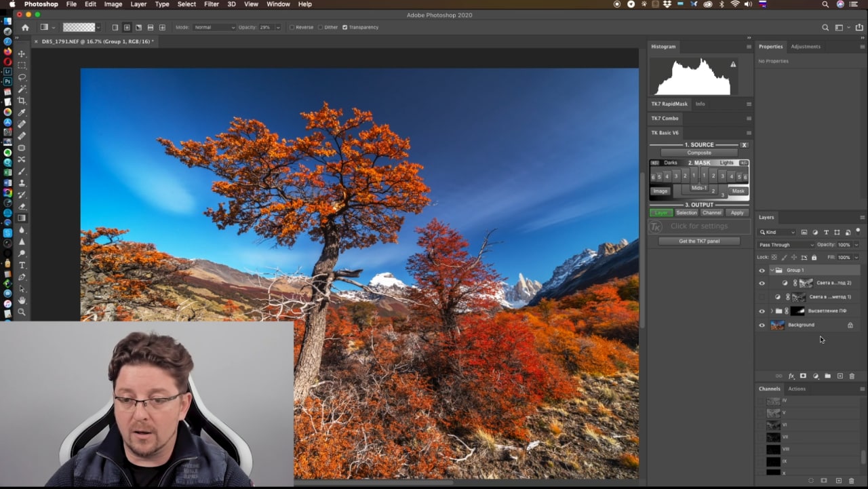This screenshot has height=489, width=868.
Task: Click the fx layer style icon
Action: coord(791,376)
